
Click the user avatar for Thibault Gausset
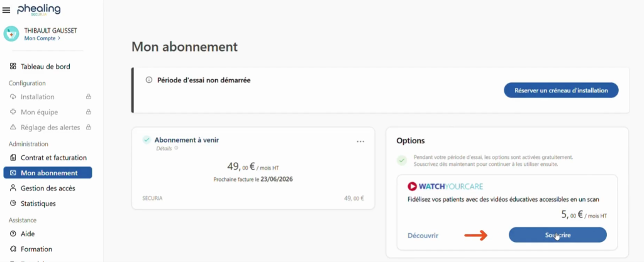pos(12,33)
